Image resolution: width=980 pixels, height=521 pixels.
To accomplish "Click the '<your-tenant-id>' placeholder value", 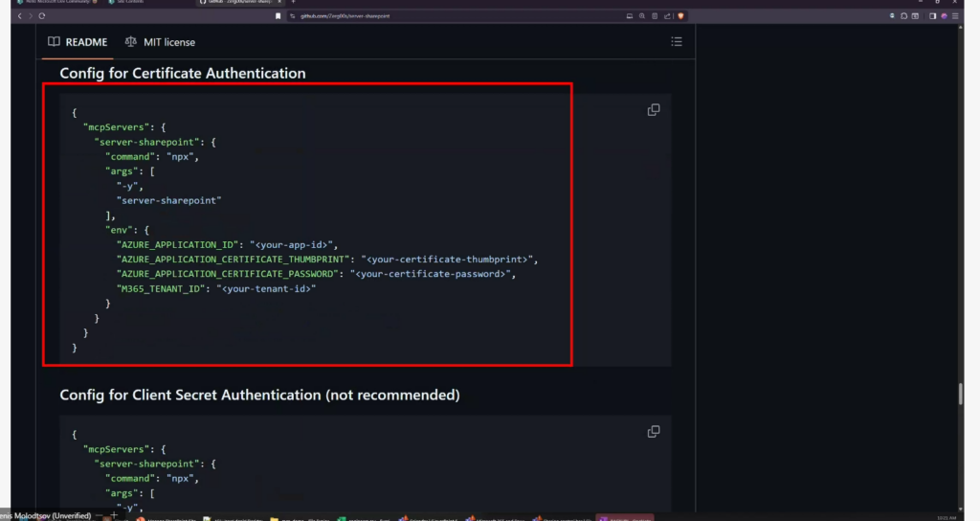I will (x=266, y=288).
